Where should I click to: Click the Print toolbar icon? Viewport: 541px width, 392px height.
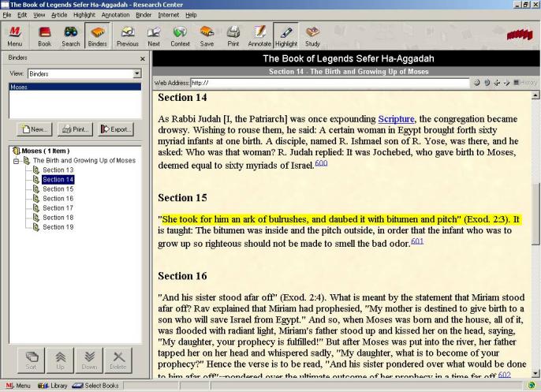point(233,36)
